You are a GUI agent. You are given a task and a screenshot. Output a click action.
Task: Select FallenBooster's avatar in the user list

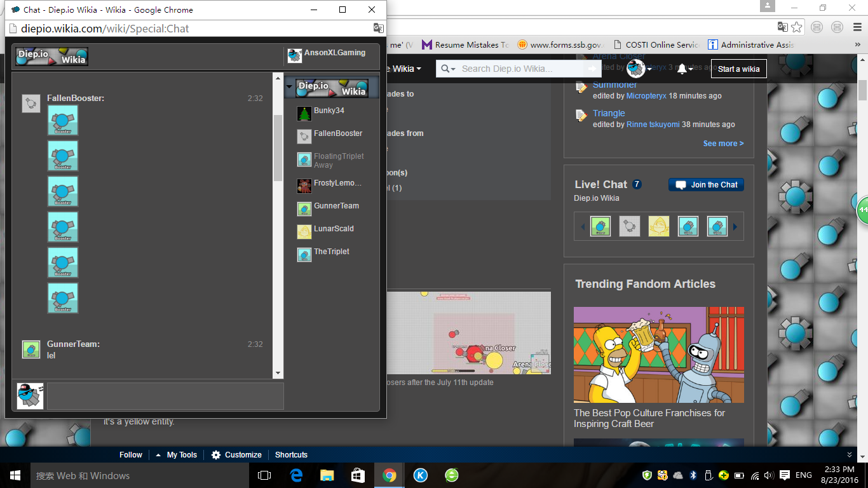(304, 137)
